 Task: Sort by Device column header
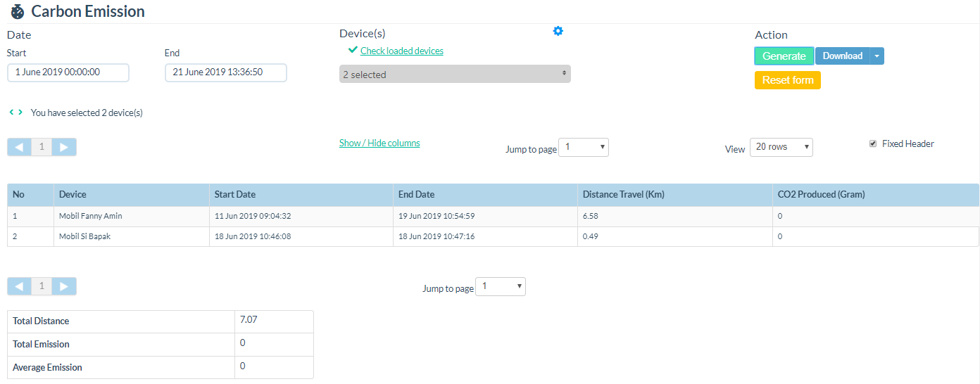point(73,194)
